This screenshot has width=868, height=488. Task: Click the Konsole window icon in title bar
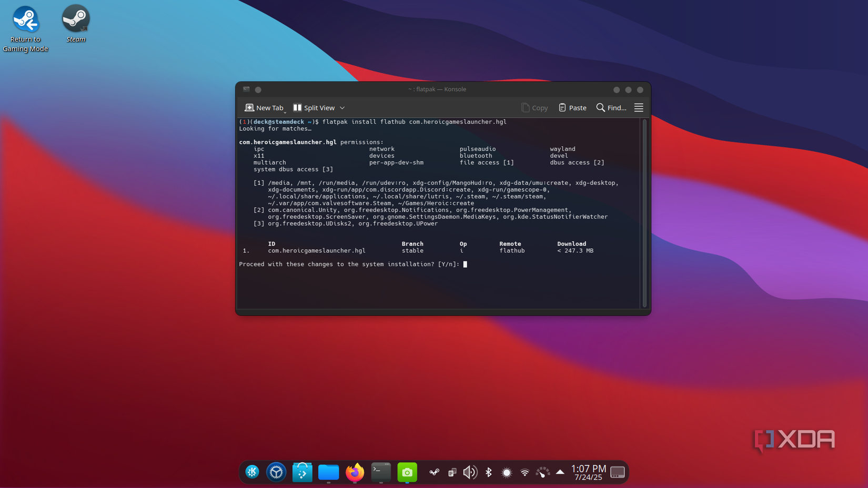[247, 89]
